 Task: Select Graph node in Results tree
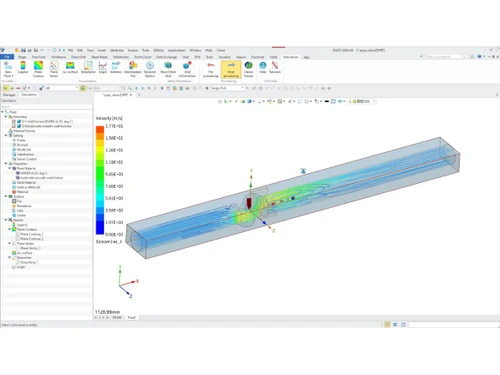pyautogui.click(x=21, y=267)
